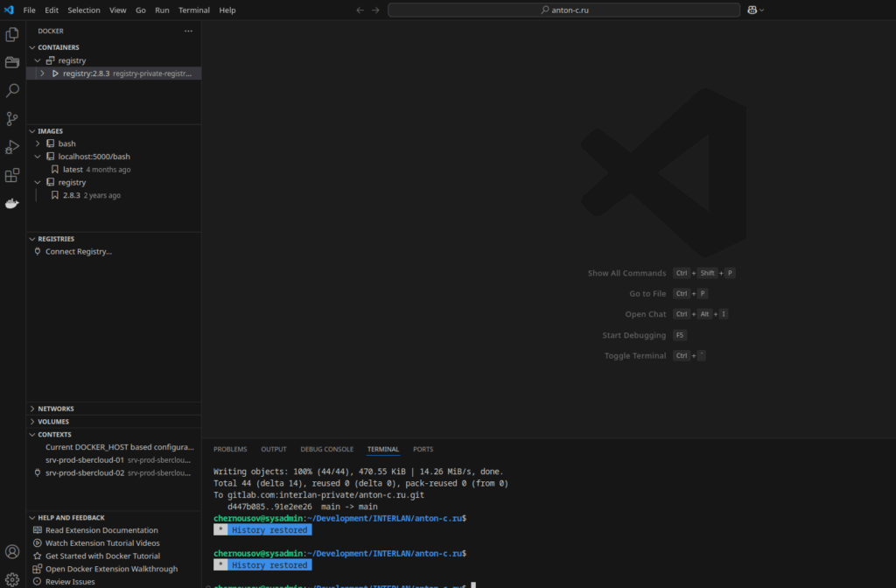Expand the bash image node
This screenshot has width=896, height=588.
pos(38,143)
